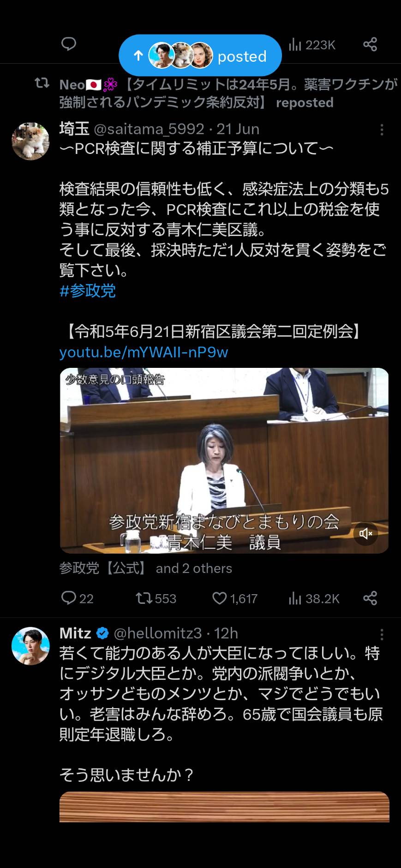Viewport: 401px width, 868px height.
Task: View the 223K analytics count
Action: [x=312, y=45]
